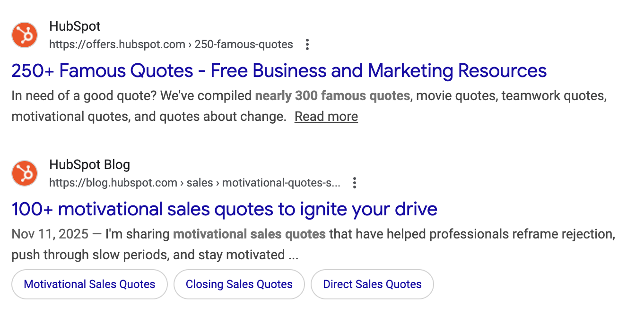The height and width of the screenshot is (323, 644).
Task: Select the 'Motivational Sales Quotes' chip
Action: pos(89,284)
